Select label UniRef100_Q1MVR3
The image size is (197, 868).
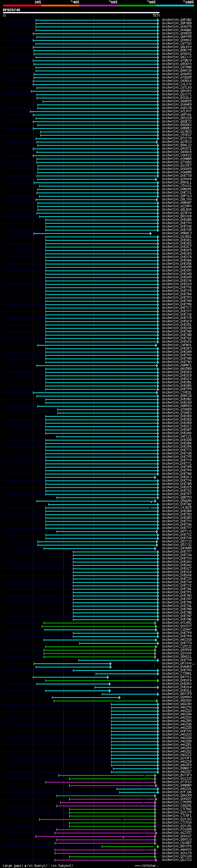(176, 697)
